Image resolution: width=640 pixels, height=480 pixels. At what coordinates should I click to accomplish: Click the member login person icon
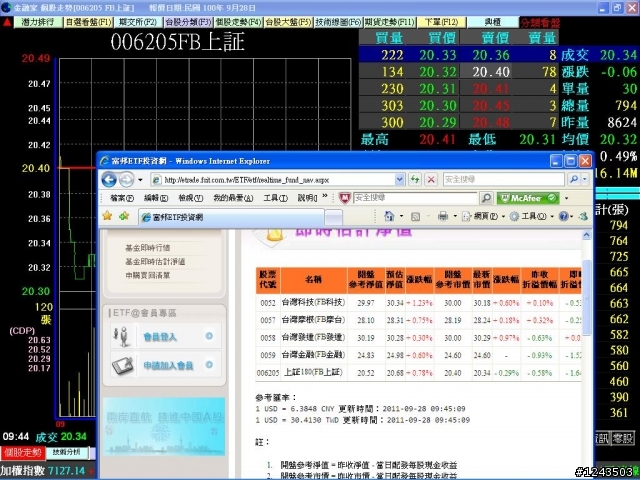click(x=122, y=337)
